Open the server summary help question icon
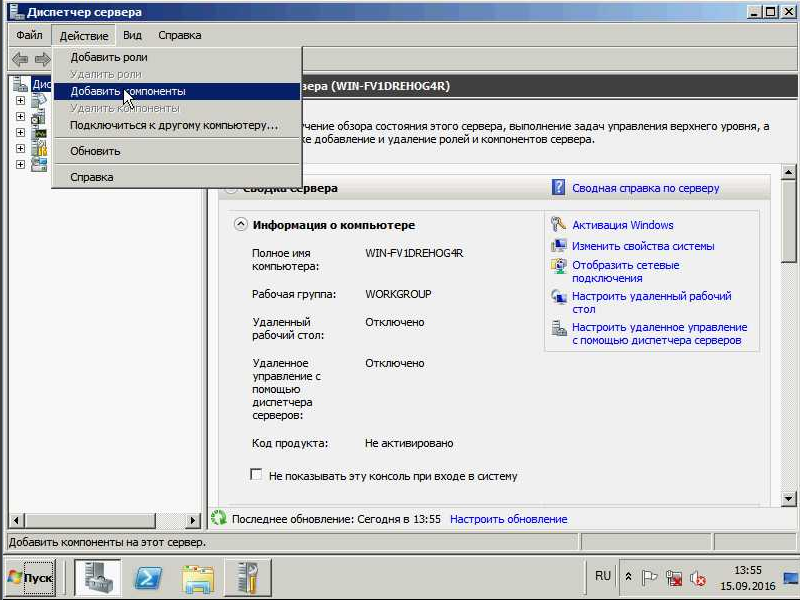The height and width of the screenshot is (600, 800). tap(558, 187)
